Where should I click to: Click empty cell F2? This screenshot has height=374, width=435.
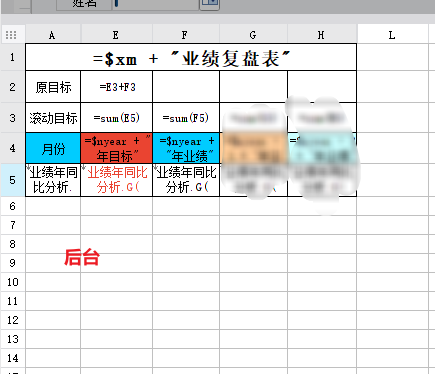186,87
